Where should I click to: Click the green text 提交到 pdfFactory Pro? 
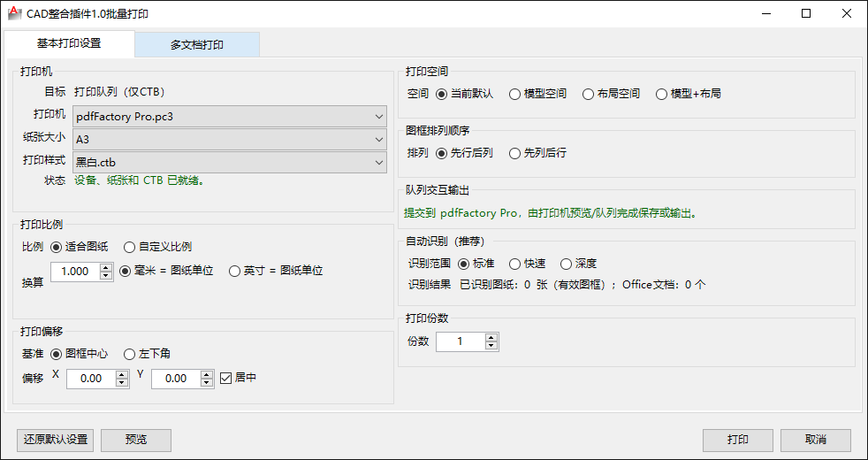tap(461, 213)
